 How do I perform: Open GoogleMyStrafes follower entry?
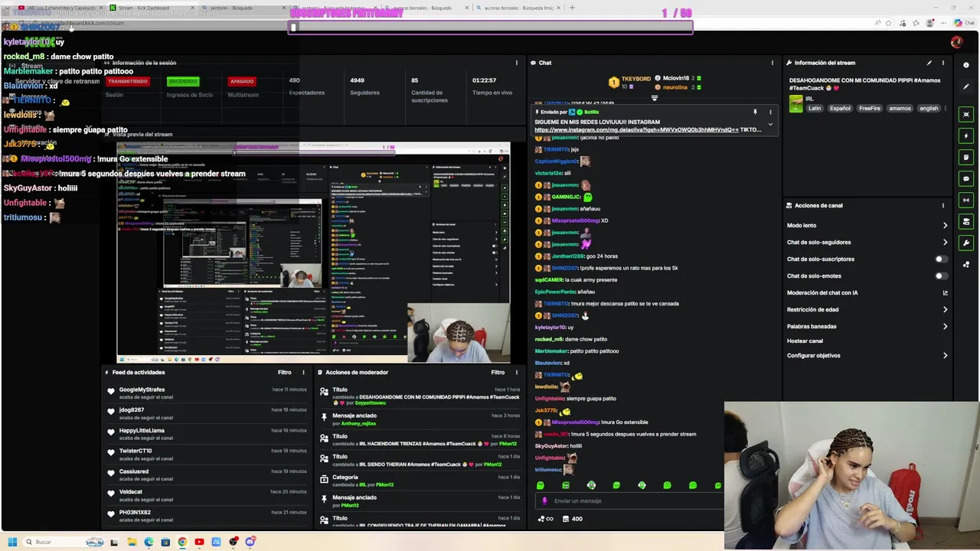pos(207,393)
